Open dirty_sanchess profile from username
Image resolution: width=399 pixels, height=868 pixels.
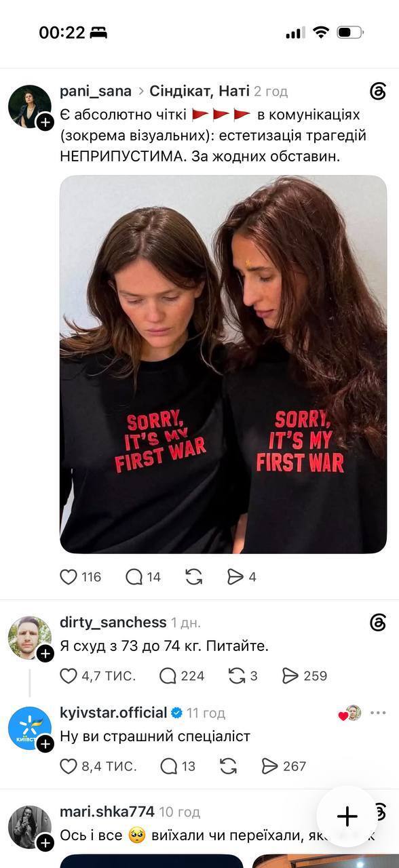[x=113, y=623]
